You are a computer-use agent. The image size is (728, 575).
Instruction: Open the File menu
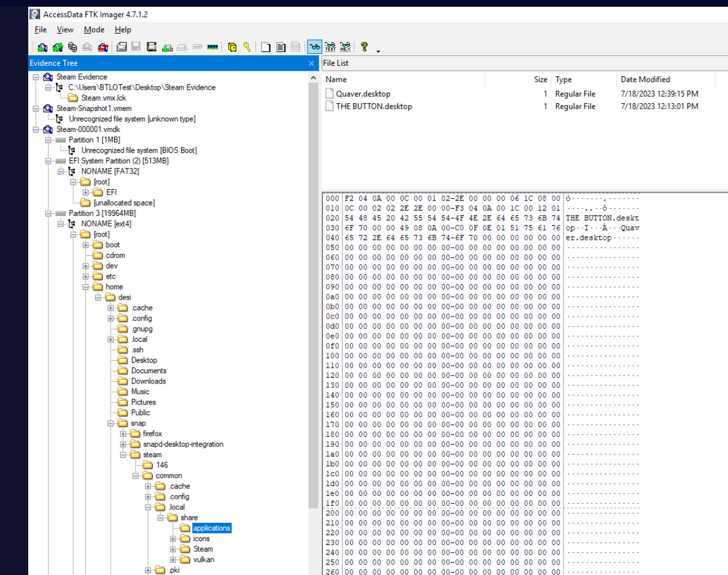pyautogui.click(x=41, y=29)
